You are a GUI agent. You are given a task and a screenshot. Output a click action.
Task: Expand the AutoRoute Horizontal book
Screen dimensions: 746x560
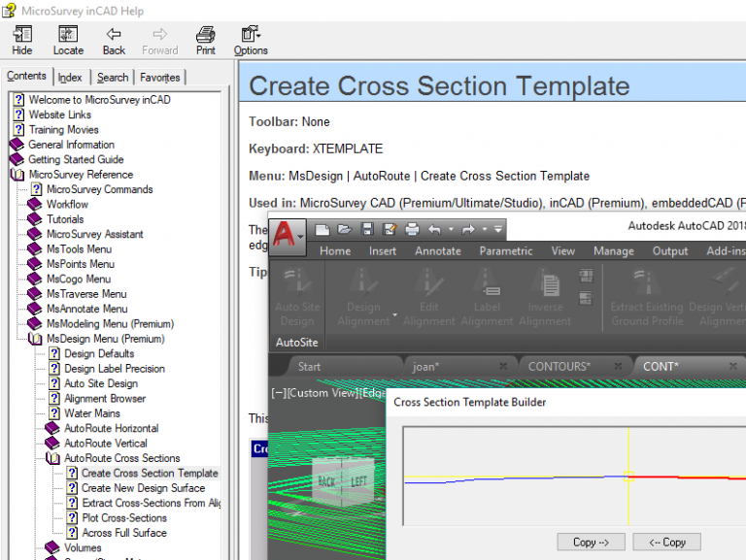[x=54, y=428]
